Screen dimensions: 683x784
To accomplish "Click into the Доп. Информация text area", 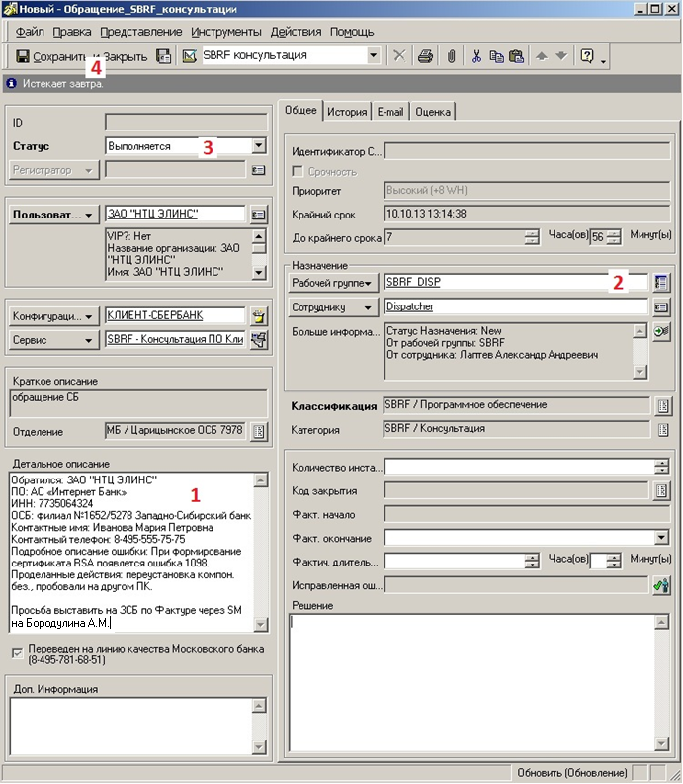I will pos(131,726).
